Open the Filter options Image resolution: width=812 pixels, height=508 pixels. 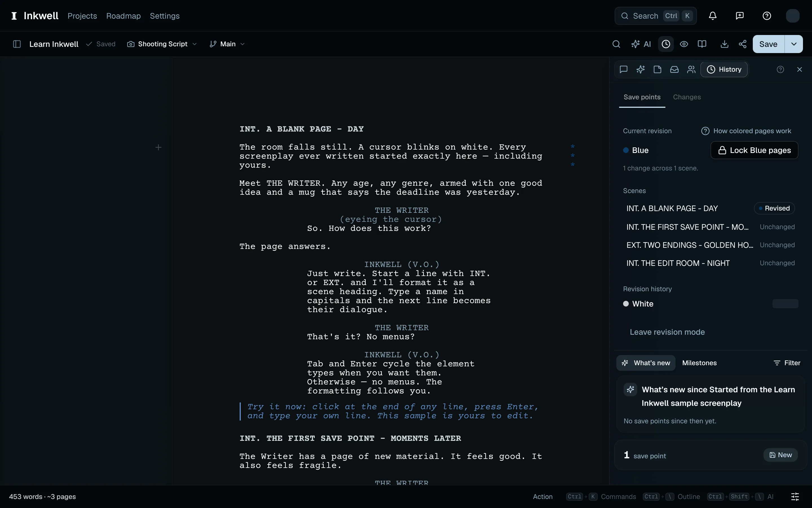pos(787,363)
